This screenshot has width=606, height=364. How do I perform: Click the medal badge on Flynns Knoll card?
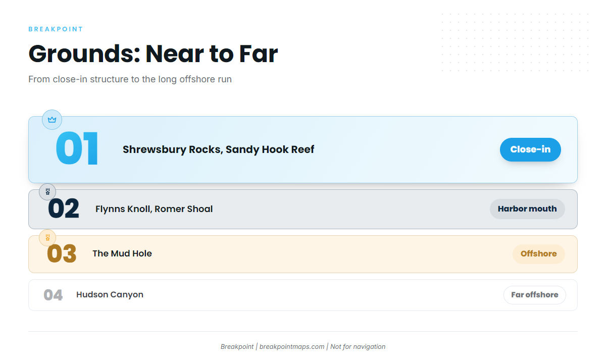click(x=47, y=192)
